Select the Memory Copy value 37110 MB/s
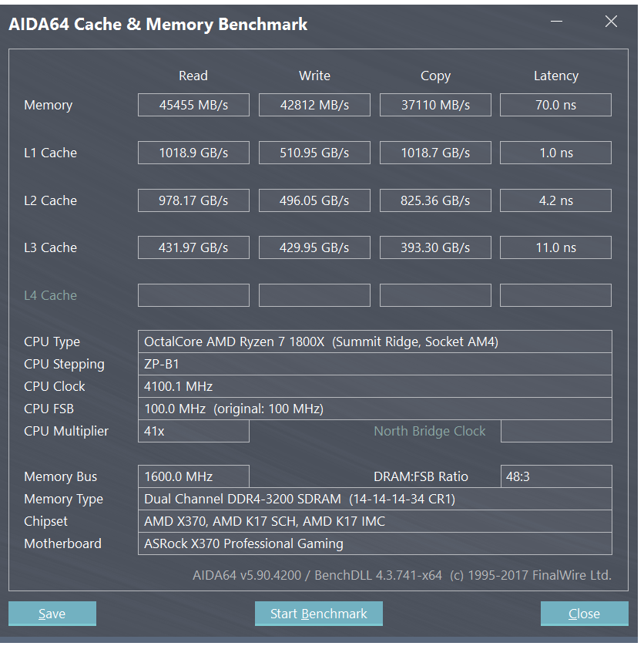Screen dimensions: 644x646 pos(435,105)
